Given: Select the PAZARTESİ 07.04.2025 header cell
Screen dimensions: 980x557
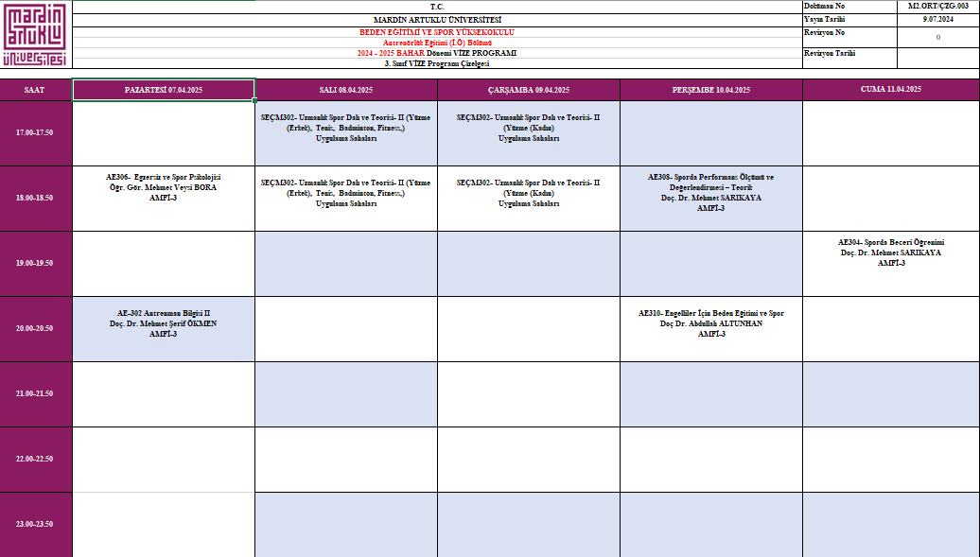Looking at the screenshot, I should 163,90.
